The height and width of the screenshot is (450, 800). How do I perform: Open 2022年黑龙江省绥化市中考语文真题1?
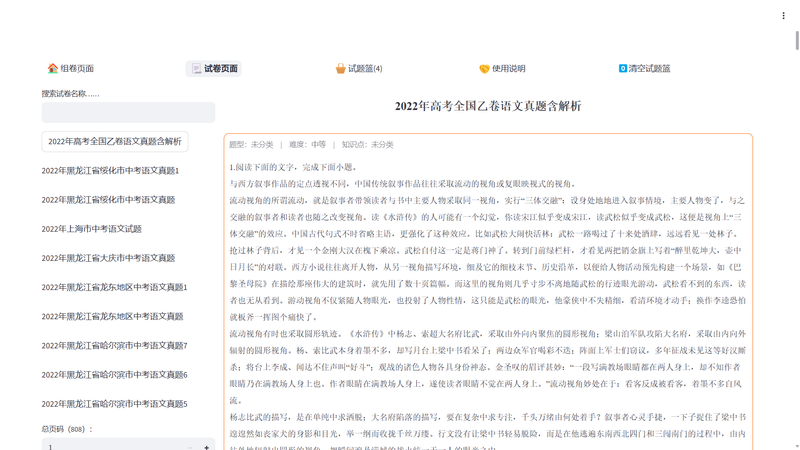pyautogui.click(x=110, y=171)
